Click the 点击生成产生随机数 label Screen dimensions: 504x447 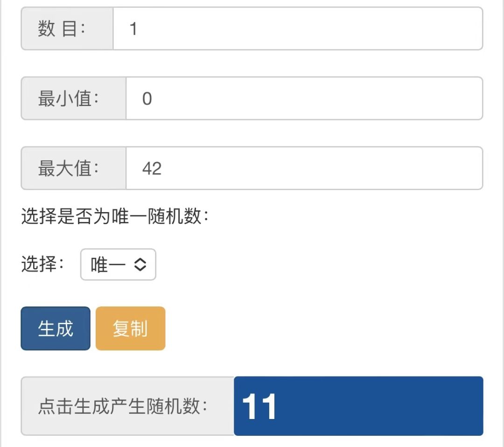[x=122, y=406]
